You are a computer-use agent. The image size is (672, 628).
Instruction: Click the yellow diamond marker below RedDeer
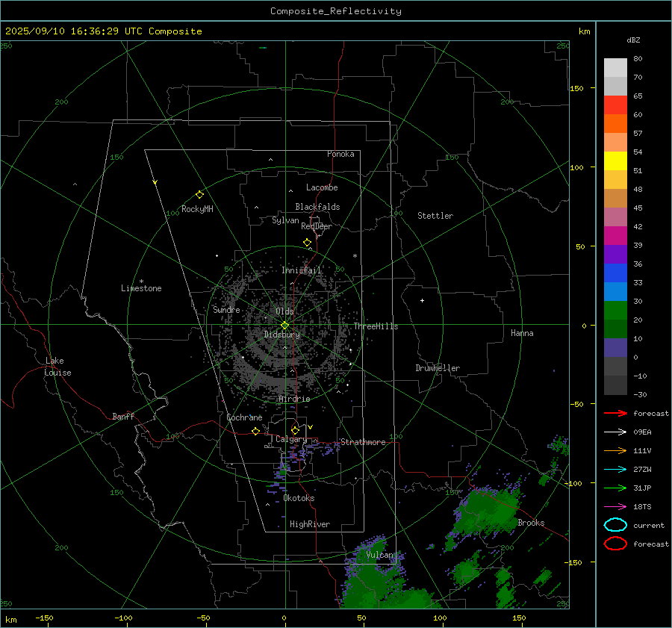click(x=307, y=243)
